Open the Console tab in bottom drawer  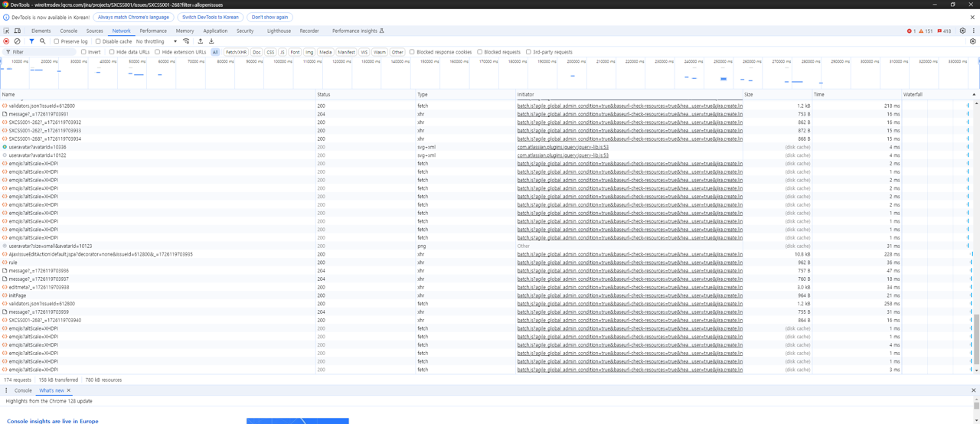[x=23, y=390]
